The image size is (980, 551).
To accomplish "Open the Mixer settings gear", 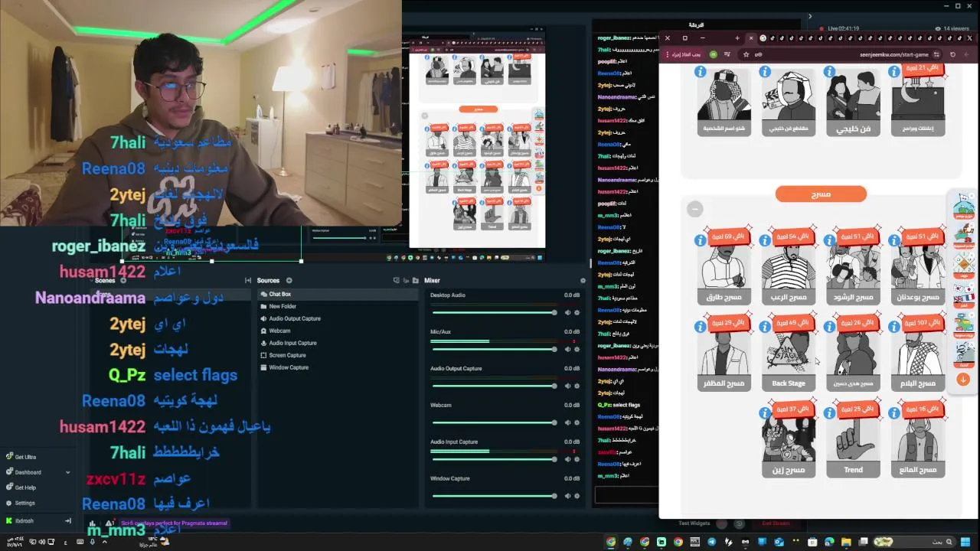I will coord(583,280).
